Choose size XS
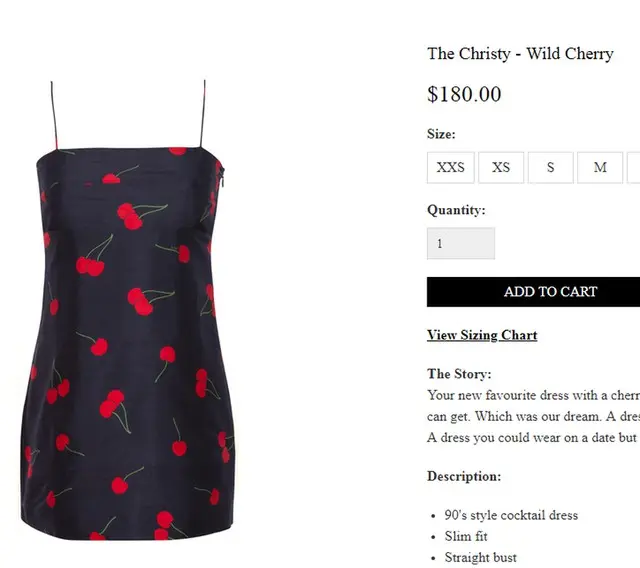 pos(501,168)
